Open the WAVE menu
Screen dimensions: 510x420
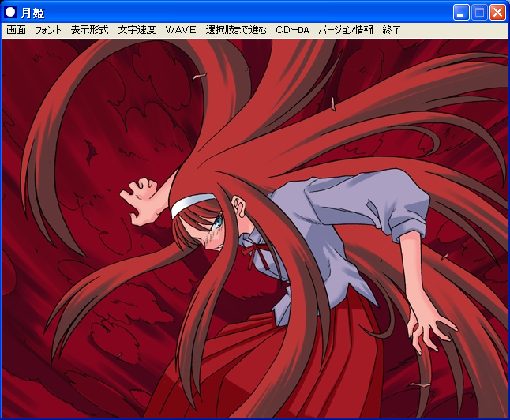[181, 30]
